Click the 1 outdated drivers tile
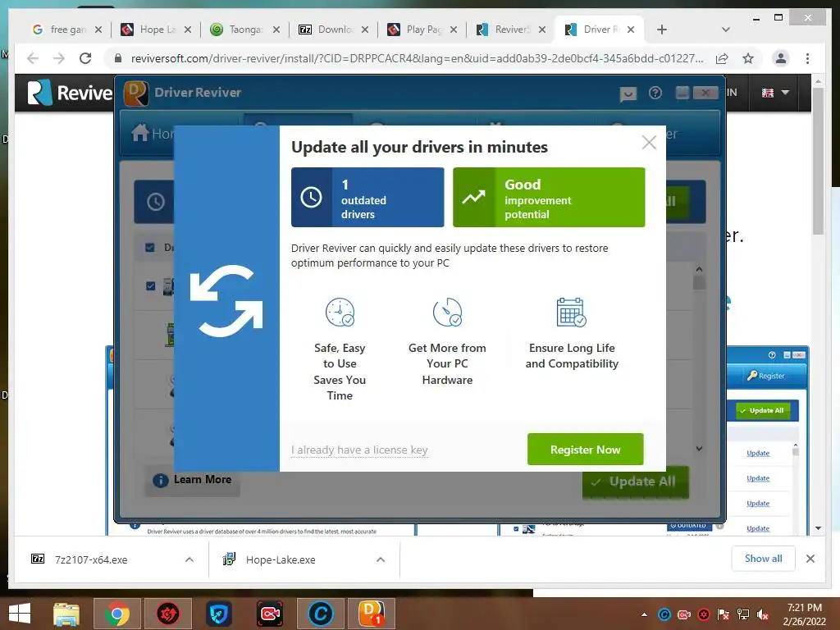 tap(367, 197)
